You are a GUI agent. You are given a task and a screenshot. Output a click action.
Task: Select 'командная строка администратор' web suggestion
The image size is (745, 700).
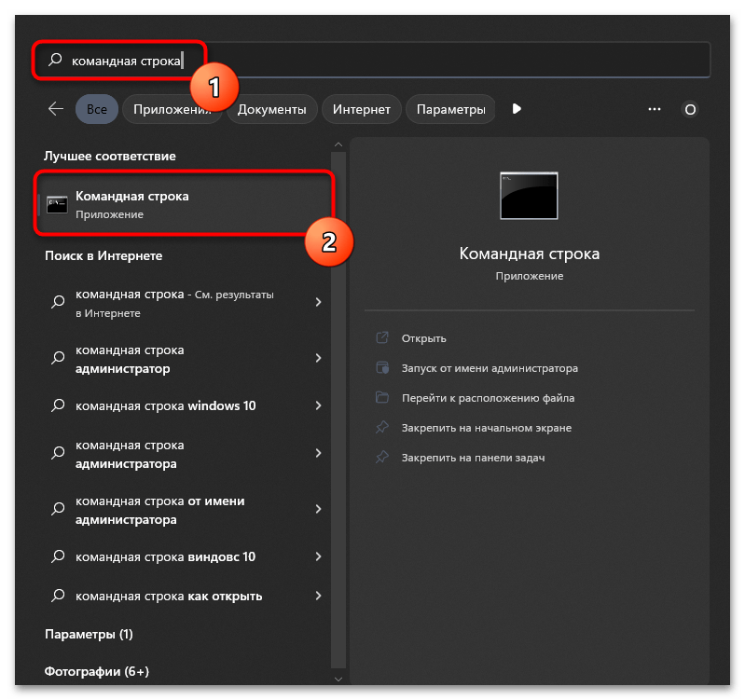[x=185, y=359]
